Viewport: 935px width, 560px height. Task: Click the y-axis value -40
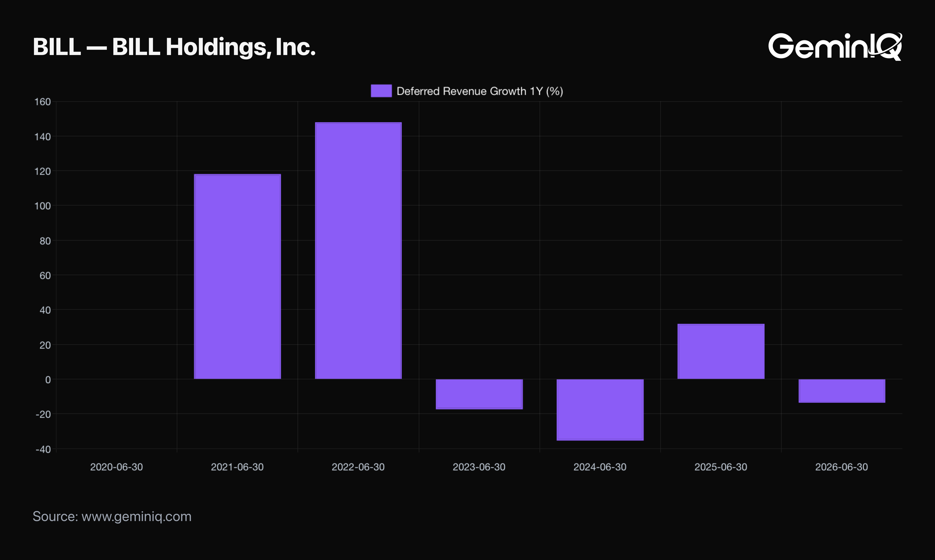43,449
